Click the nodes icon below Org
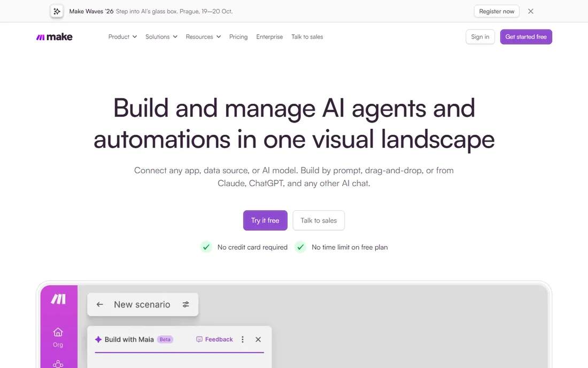The width and height of the screenshot is (588, 368). 58,364
